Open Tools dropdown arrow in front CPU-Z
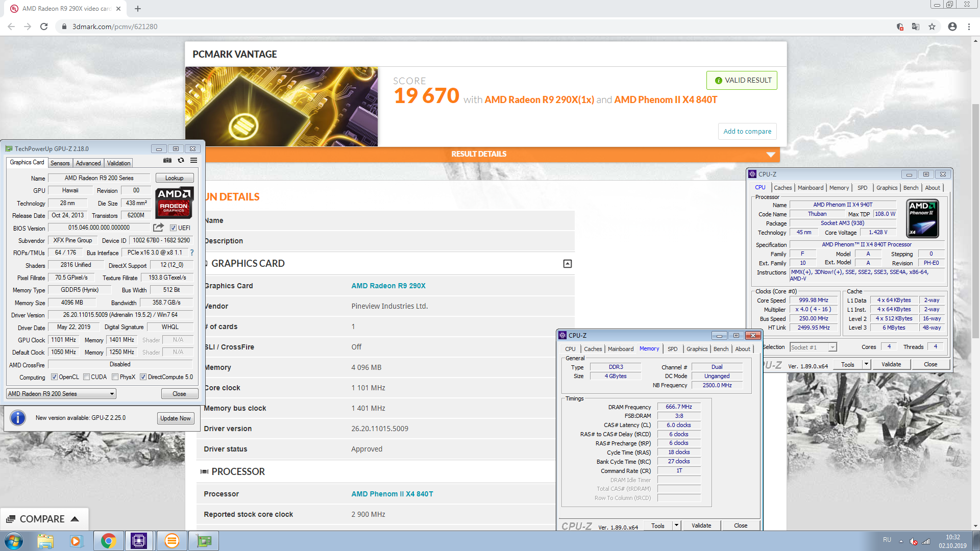The height and width of the screenshot is (551, 980). [x=676, y=525]
